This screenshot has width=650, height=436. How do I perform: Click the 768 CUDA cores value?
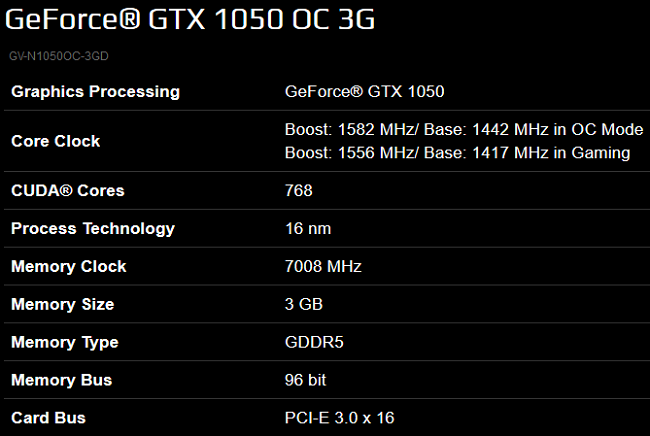pyautogui.click(x=298, y=191)
